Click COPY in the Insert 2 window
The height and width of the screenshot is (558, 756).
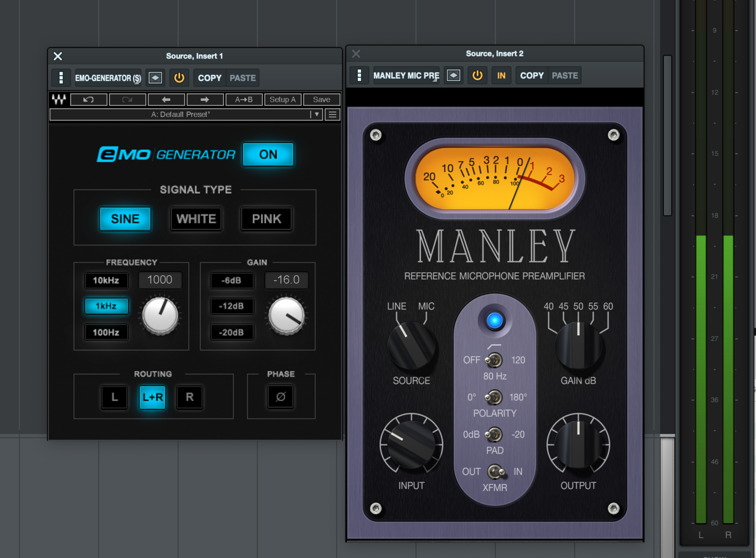click(532, 76)
